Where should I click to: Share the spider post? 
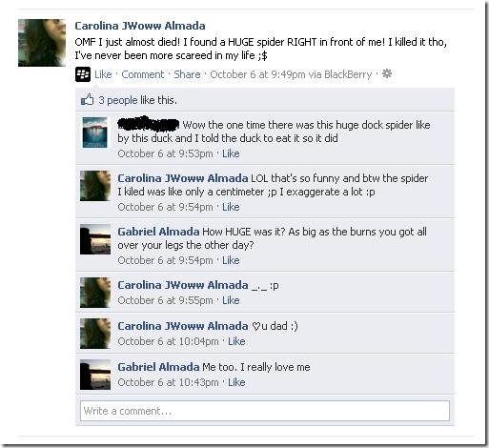(x=187, y=74)
